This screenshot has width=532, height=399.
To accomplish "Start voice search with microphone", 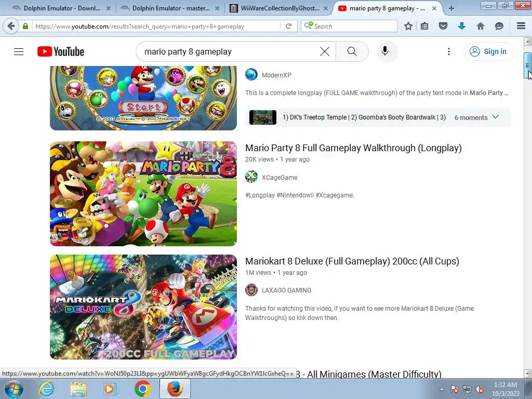I will click(385, 51).
